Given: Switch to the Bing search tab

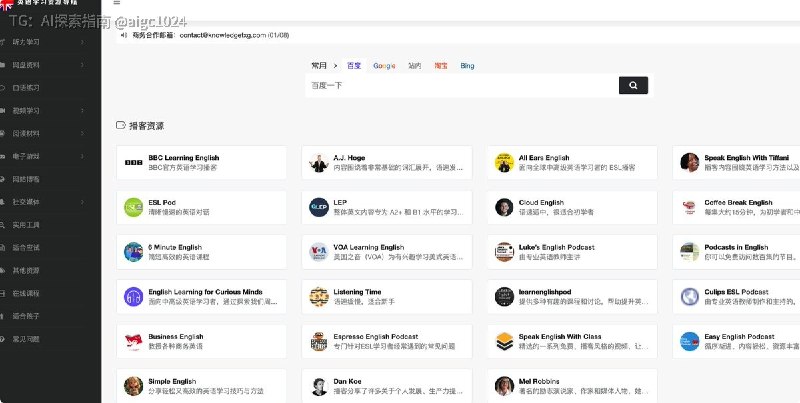Looking at the screenshot, I should click(x=467, y=65).
